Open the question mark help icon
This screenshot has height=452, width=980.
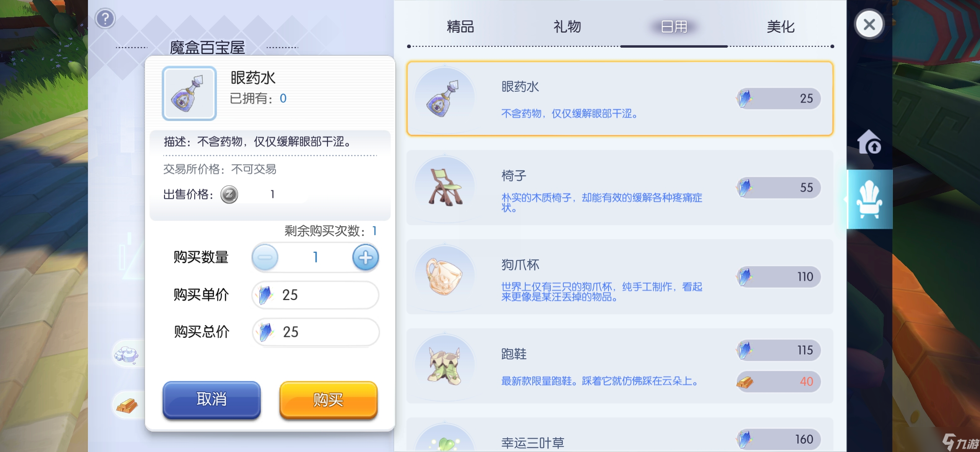pyautogui.click(x=105, y=18)
